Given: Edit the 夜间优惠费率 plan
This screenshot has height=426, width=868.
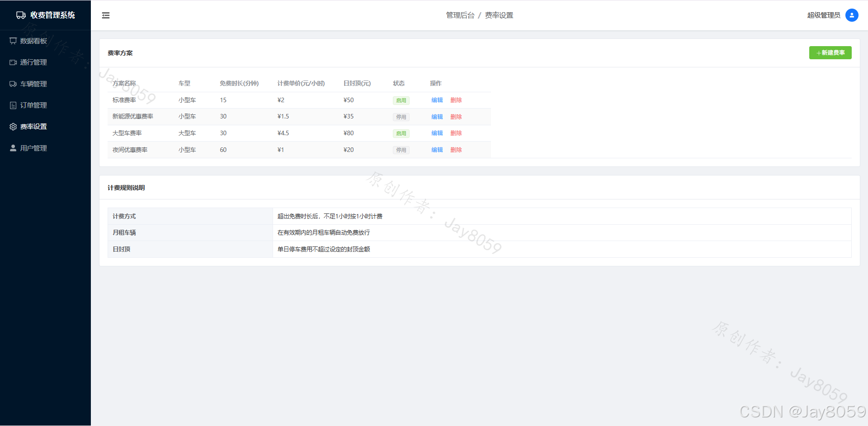Looking at the screenshot, I should (x=437, y=150).
